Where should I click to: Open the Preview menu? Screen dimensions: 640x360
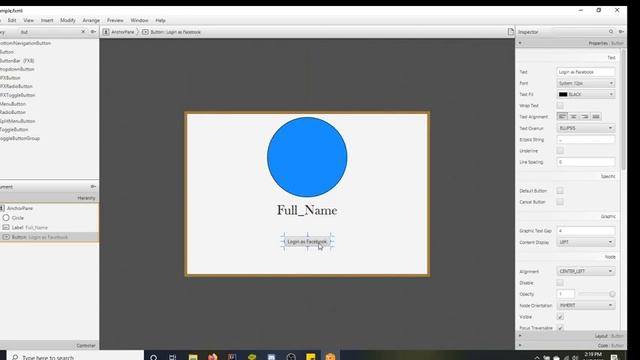tap(115, 20)
